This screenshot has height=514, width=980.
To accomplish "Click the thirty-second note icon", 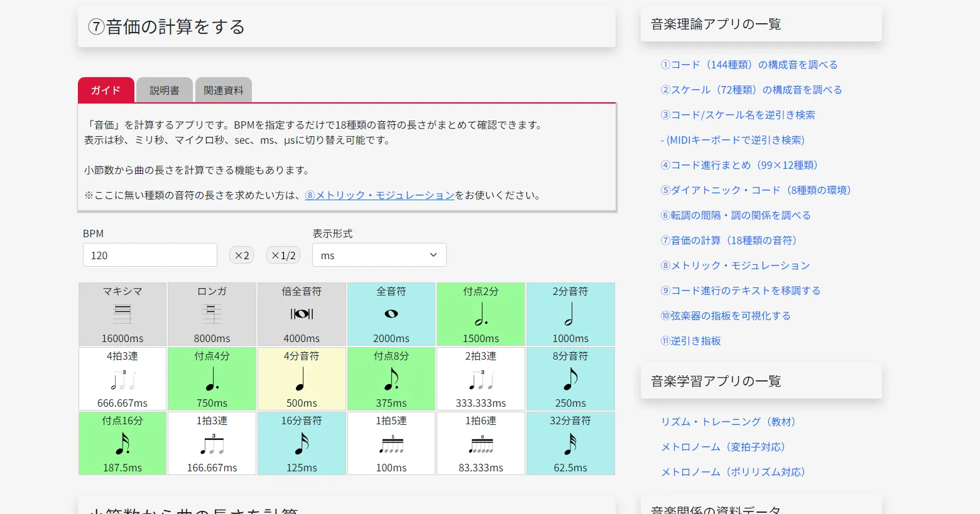I will (x=570, y=444).
